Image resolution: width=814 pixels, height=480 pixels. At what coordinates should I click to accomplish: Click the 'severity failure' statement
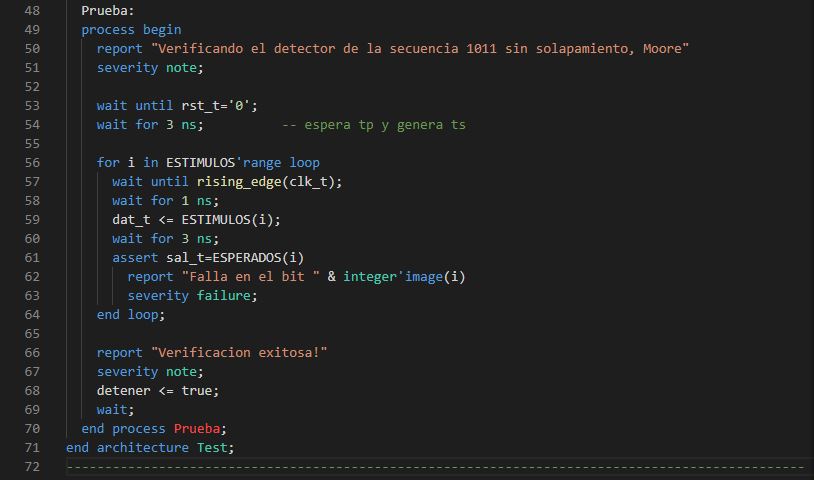(x=192, y=296)
